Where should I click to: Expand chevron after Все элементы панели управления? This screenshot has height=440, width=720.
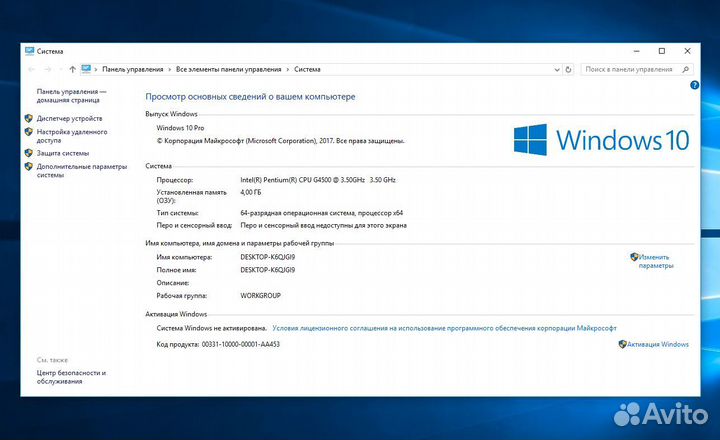coord(288,70)
